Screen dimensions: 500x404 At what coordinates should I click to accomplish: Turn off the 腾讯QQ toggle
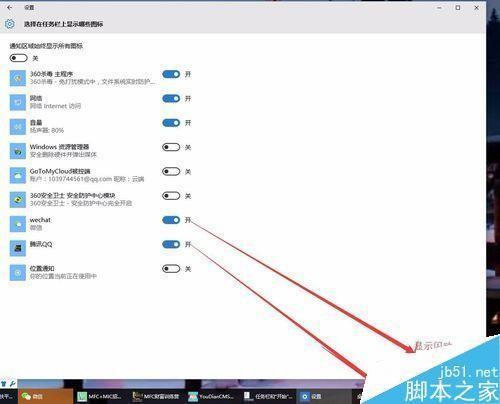click(x=171, y=244)
